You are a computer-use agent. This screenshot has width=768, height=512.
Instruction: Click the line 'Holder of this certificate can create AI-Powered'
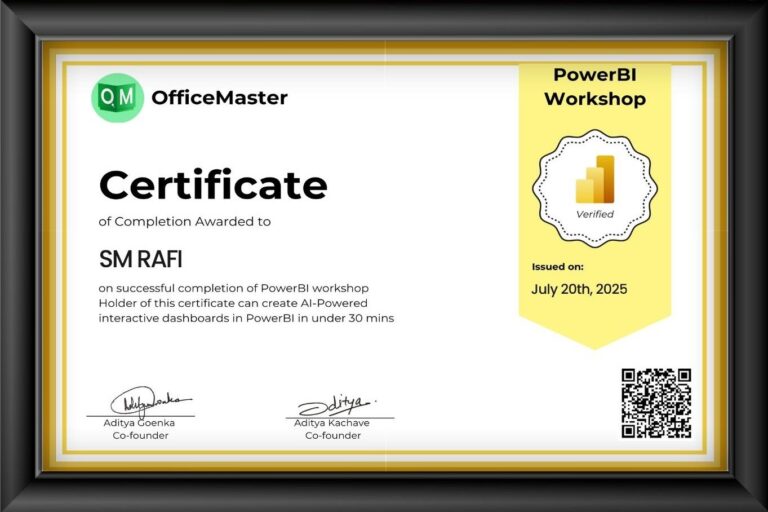233,303
